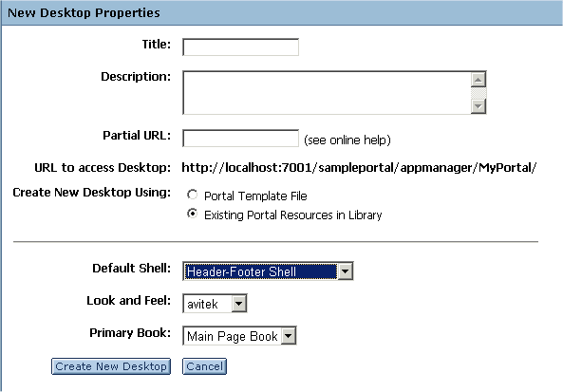This screenshot has height=392, width=563.
Task: Open the Default Shell dropdown arrow
Action: pos(345,271)
